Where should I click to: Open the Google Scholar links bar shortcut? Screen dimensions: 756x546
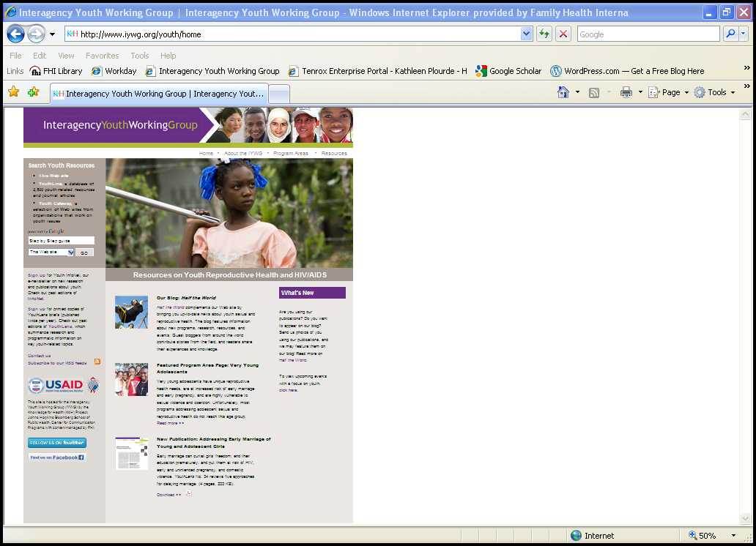point(509,71)
